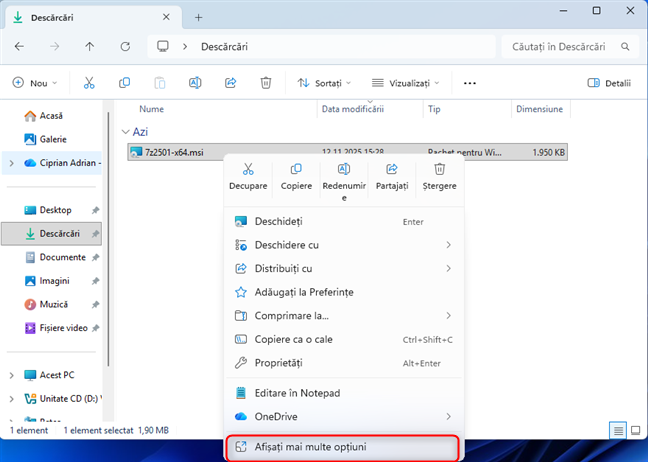Expand the Acest PC node
Viewport: 648px width, 462px height.
coord(12,375)
